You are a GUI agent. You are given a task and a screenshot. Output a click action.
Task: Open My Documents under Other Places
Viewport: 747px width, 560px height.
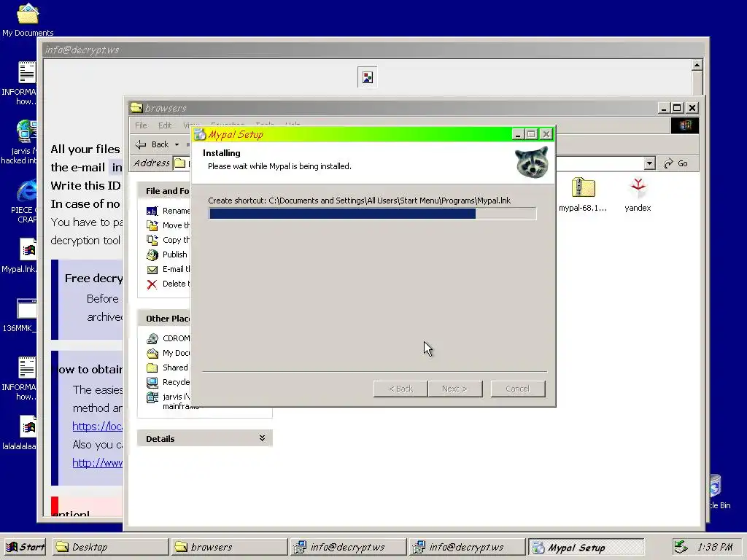[168, 354]
